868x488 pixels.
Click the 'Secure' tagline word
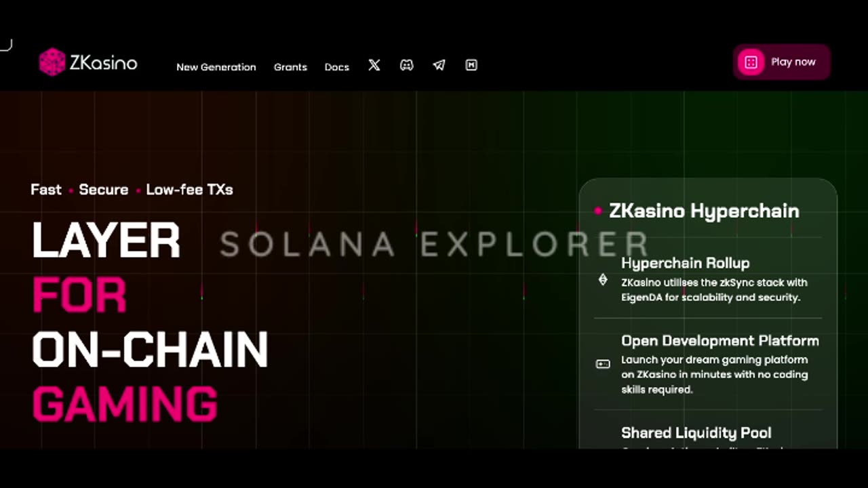[x=104, y=190]
